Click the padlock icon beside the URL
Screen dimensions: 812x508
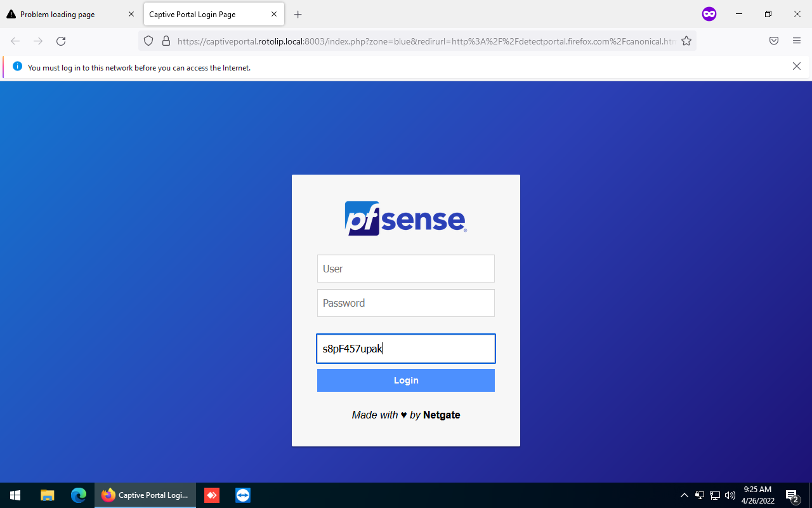[166, 41]
